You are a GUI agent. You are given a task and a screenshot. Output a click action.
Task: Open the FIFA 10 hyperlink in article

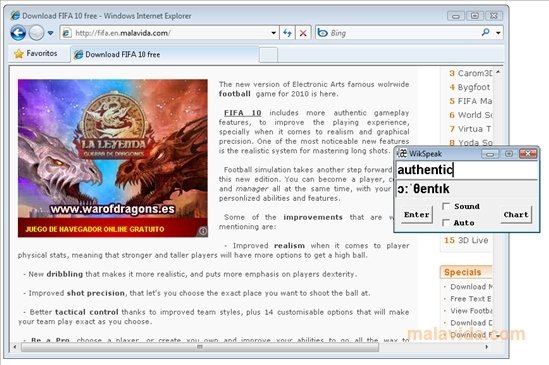point(243,113)
